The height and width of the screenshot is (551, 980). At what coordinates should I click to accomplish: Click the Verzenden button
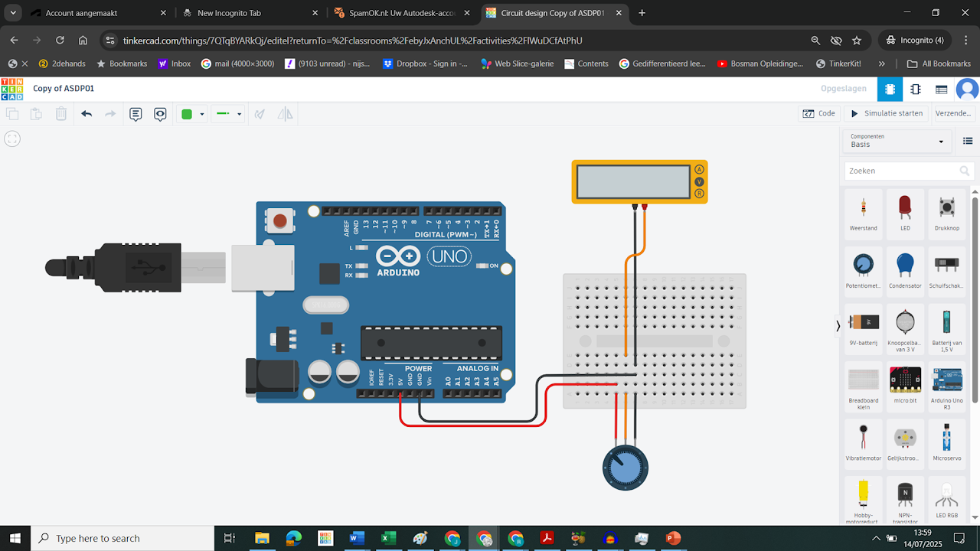point(953,113)
